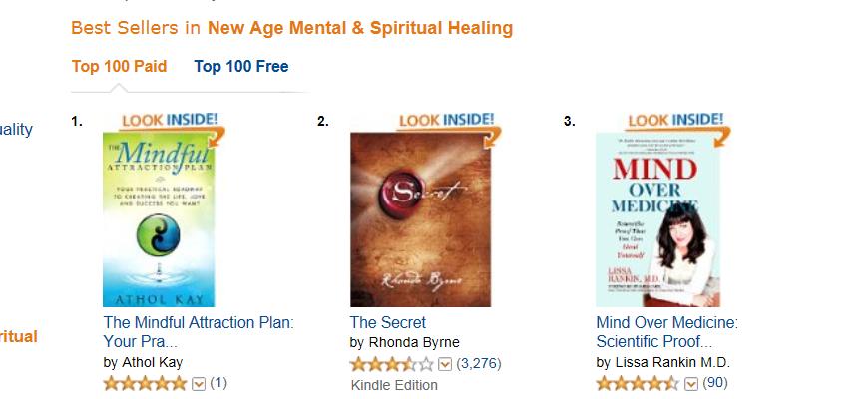Open The Mindful Attraction Plan title link
Image resolution: width=868 pixels, height=399 pixels.
pos(199,332)
